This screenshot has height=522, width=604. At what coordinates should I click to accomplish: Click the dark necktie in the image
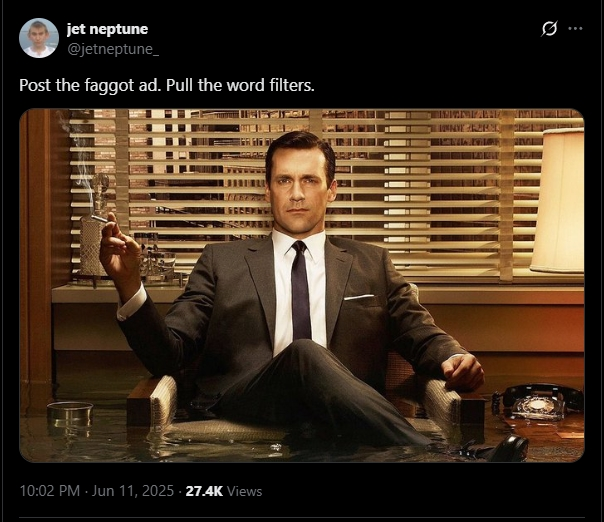pos(300,291)
